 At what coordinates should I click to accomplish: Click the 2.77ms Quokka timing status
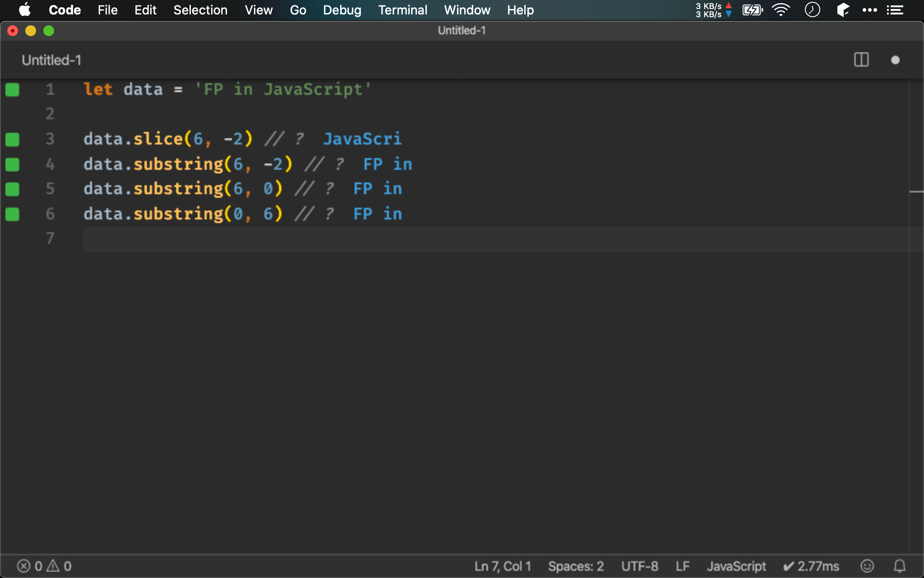pyautogui.click(x=811, y=566)
